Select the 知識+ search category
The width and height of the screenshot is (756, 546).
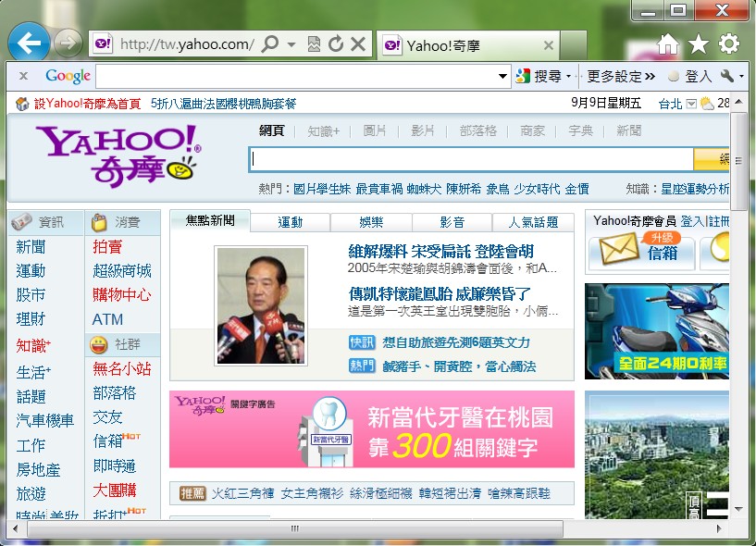point(324,130)
